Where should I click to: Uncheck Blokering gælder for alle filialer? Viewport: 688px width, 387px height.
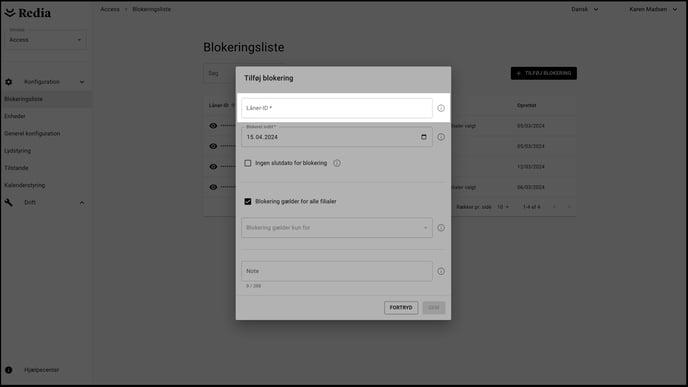[x=248, y=201]
